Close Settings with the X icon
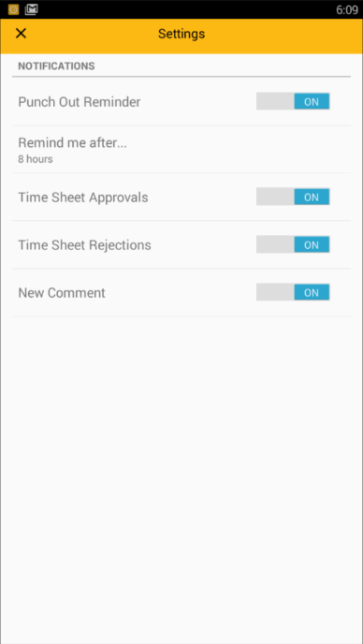363x644 pixels. pos(21,34)
